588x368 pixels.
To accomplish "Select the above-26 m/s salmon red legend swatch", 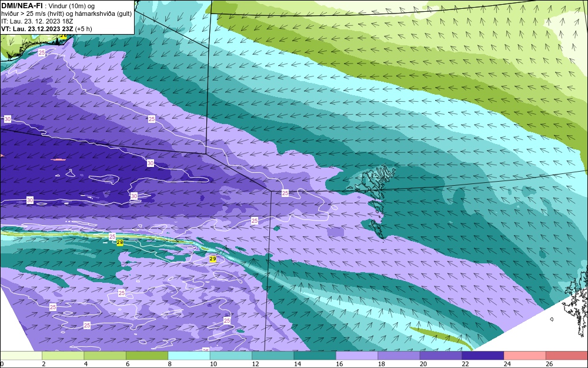I will point(567,355).
